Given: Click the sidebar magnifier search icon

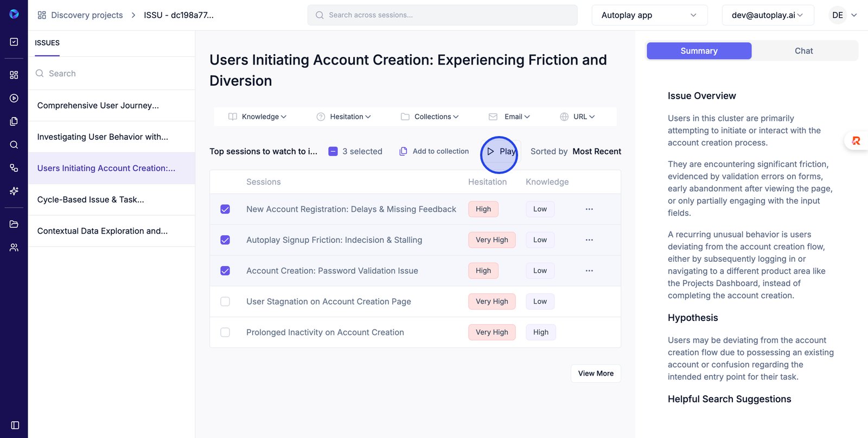Looking at the screenshot, I should point(14,145).
